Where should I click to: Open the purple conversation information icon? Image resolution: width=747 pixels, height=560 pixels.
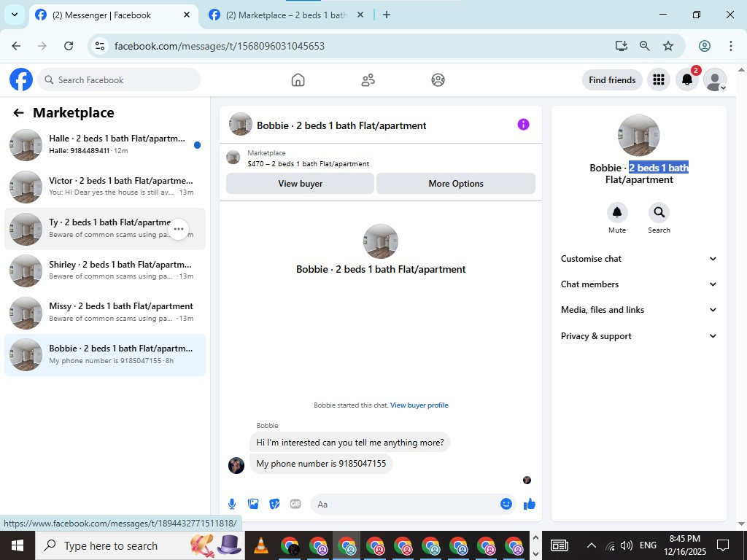[x=523, y=125]
